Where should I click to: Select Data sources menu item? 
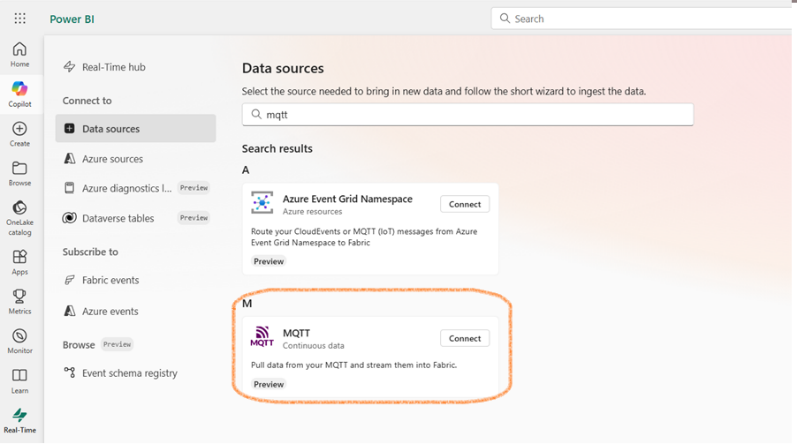coord(136,129)
